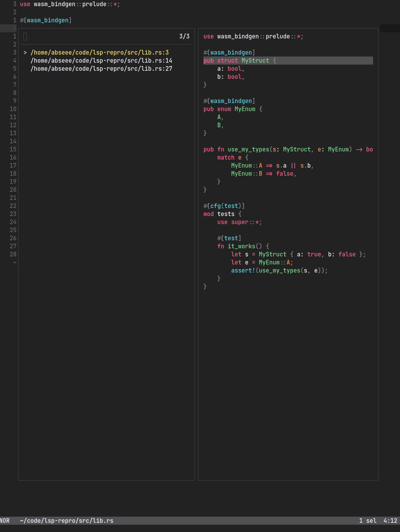This screenshot has width=400, height=532.
Task: Click the '#[cfg(test)]' attribute in preview
Action: pos(224,206)
